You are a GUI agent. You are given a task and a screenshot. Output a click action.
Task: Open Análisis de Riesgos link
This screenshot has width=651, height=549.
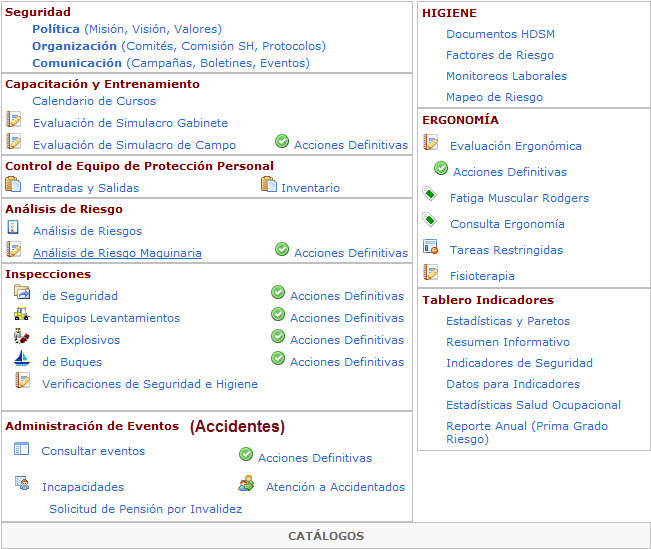(x=88, y=231)
